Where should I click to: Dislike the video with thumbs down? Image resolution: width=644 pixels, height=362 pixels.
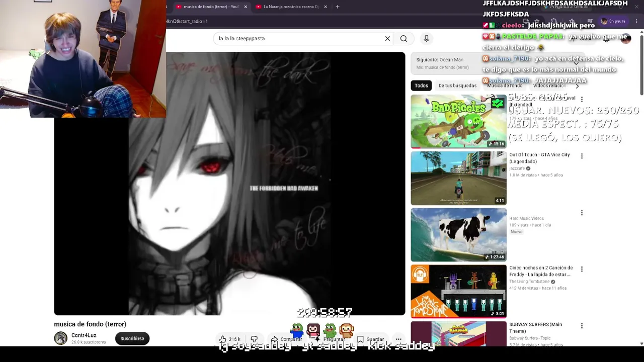[x=254, y=339]
